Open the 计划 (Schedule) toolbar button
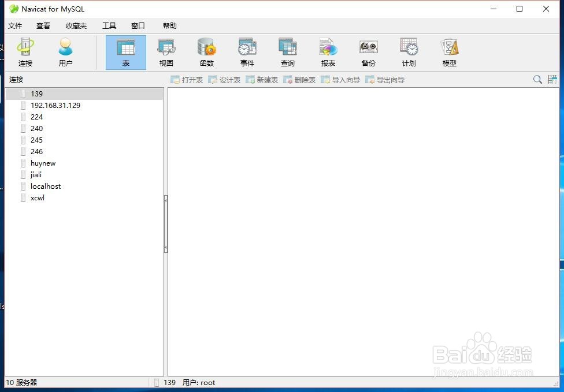 [409, 53]
